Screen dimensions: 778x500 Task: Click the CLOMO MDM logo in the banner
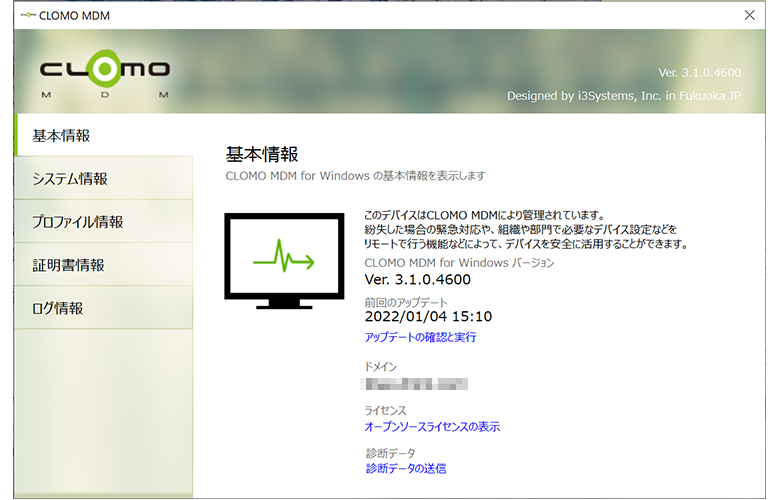(105, 73)
